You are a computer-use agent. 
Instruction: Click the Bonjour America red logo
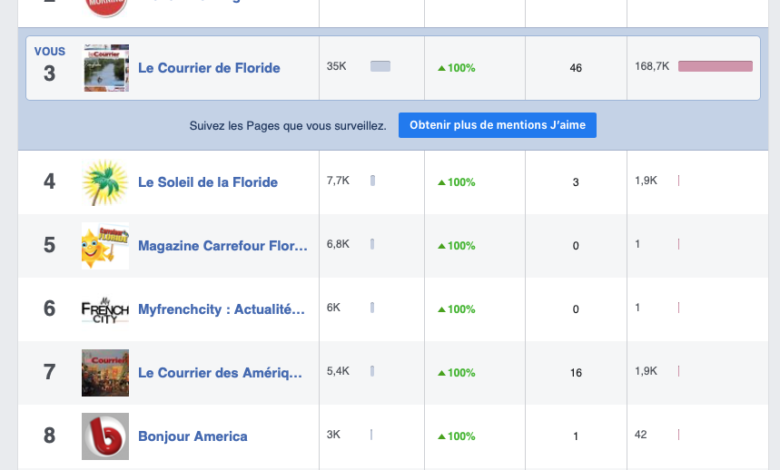pos(105,436)
